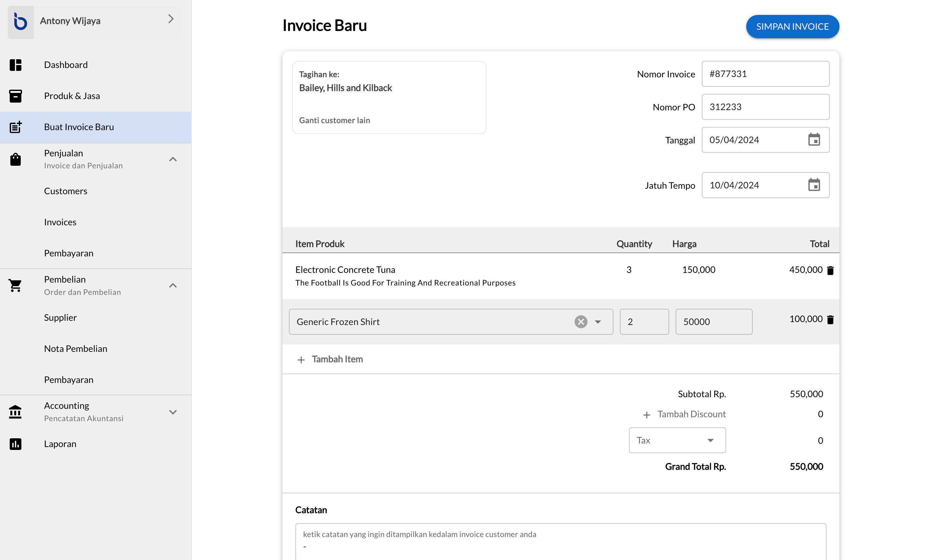The width and height of the screenshot is (925, 560).
Task: Click the app logo beside Antony Wijaya
Action: [20, 21]
